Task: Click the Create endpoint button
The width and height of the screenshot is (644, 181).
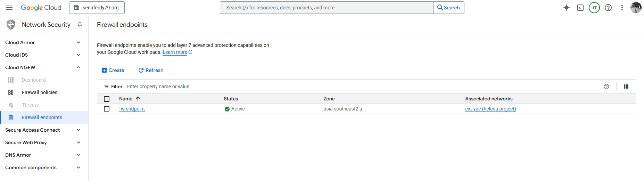Action: [x=113, y=70]
